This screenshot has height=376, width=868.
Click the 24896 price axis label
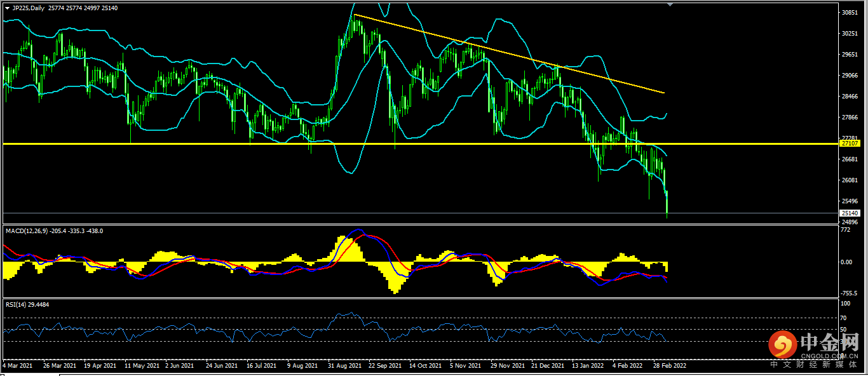tap(849, 222)
